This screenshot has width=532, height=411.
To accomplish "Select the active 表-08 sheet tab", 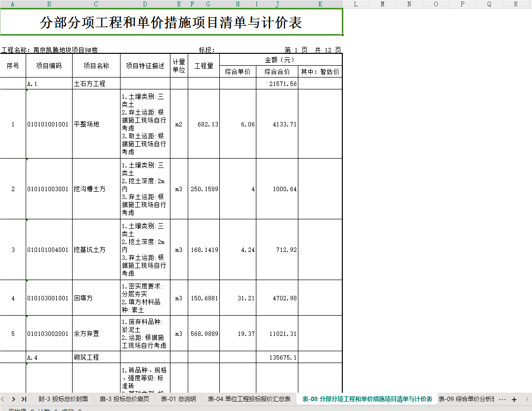I will pos(367,399).
